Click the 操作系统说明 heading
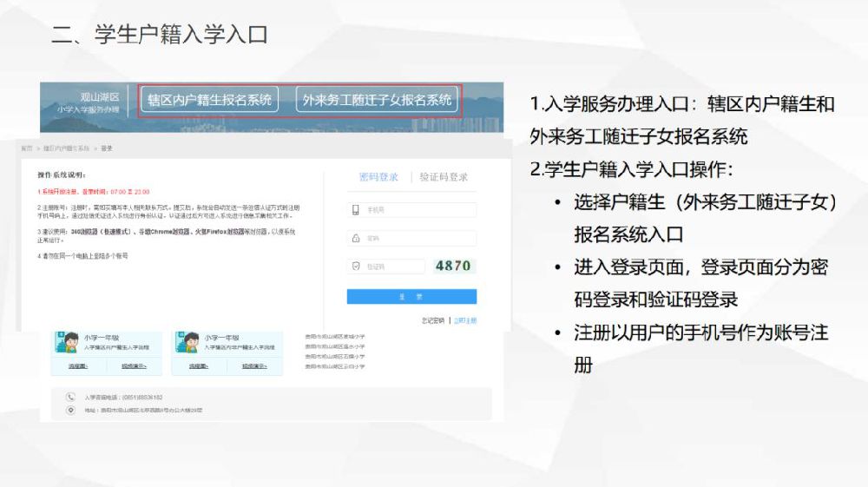868x487 pixels. pyautogui.click(x=62, y=174)
